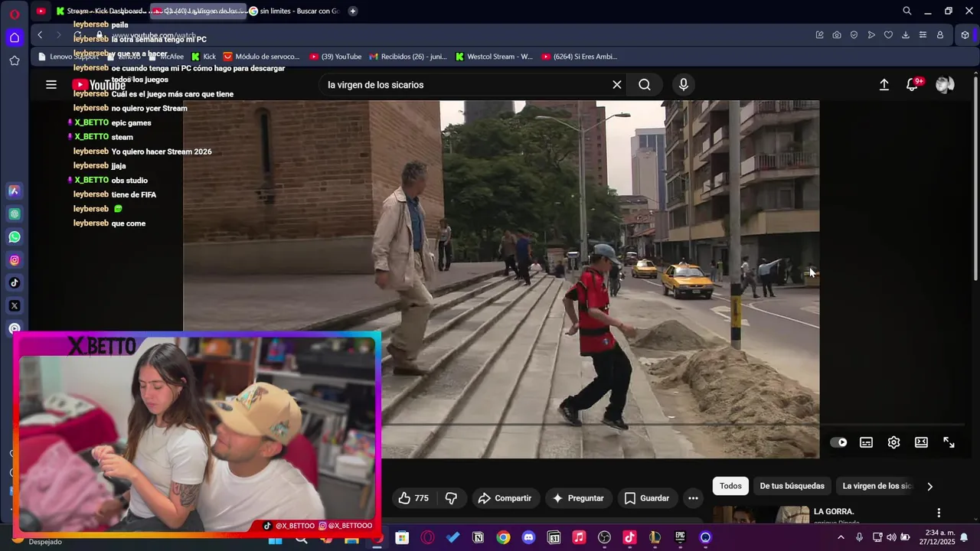Open Aria AI in Opera sidebar
The width and height of the screenshot is (980, 551).
(15, 191)
